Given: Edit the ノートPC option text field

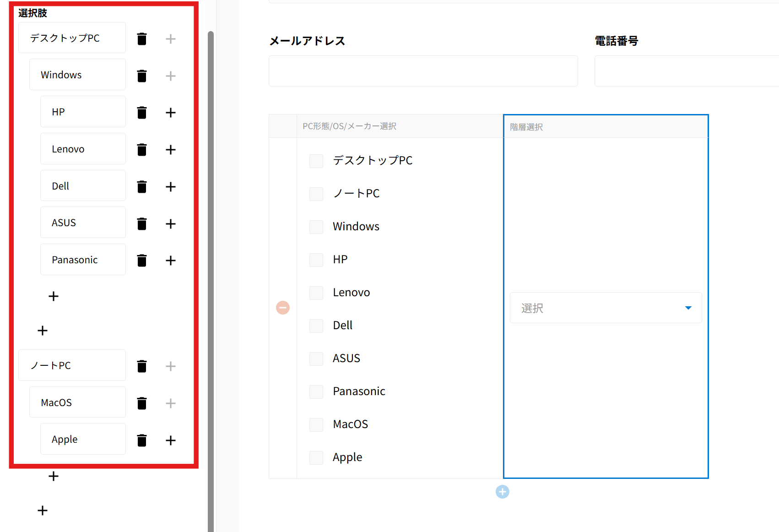Looking at the screenshot, I should (x=72, y=365).
